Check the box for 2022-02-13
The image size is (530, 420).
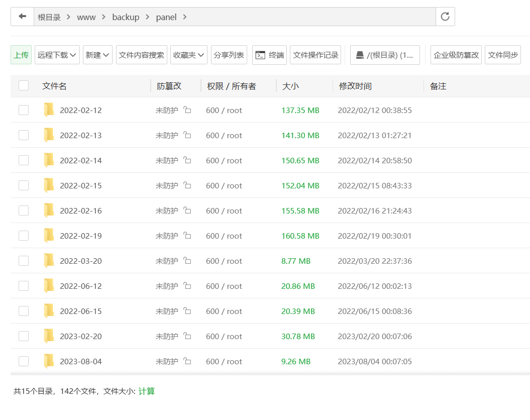click(x=24, y=135)
